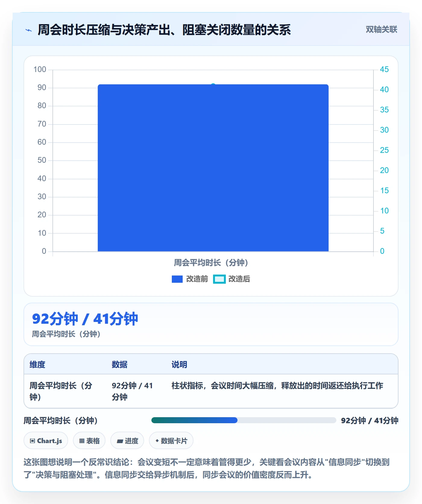Click the footer paragraph starting 这张图想说明
The image size is (422, 504).
tap(207, 468)
